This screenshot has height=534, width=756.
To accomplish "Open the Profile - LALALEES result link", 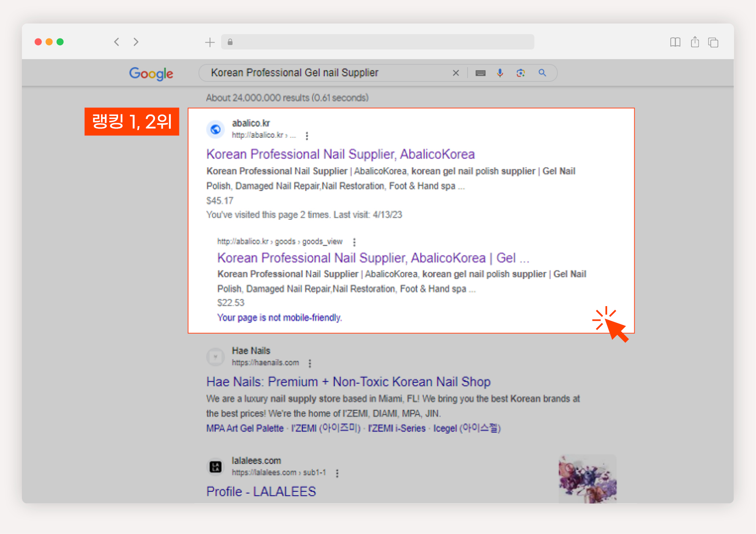I will [261, 491].
